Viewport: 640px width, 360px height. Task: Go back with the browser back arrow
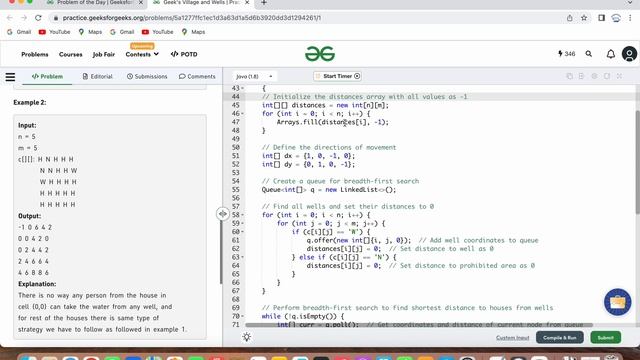[10, 18]
